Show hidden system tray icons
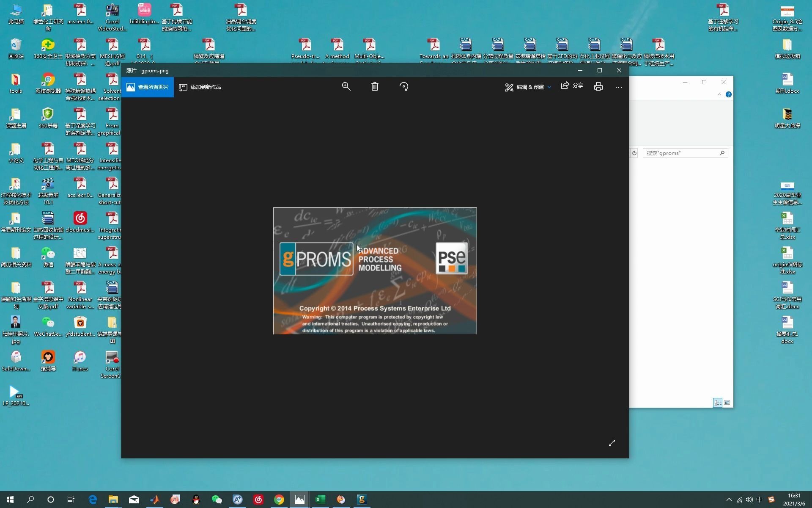This screenshot has width=812, height=508. coord(729,500)
